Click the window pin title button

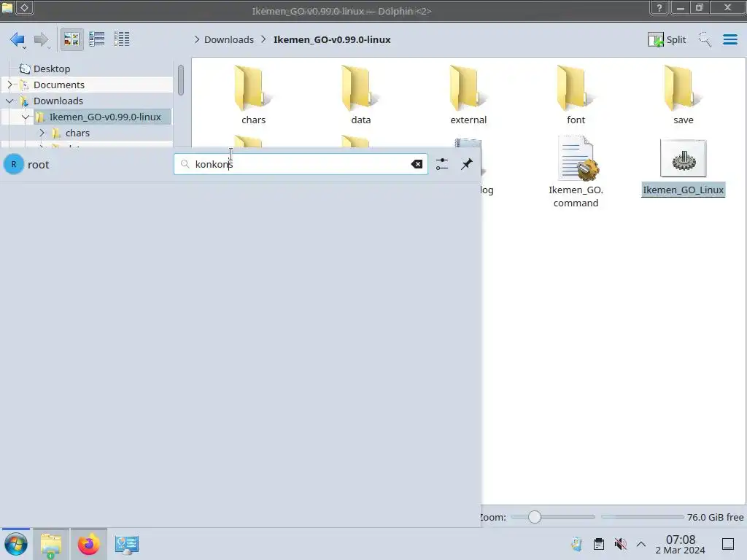[x=24, y=7]
